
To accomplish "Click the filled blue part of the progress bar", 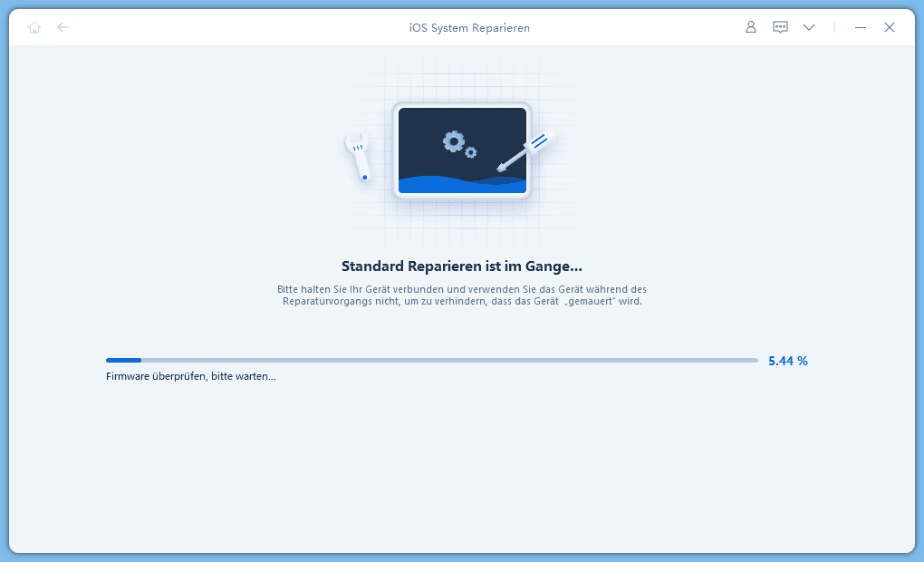I will pos(123,360).
